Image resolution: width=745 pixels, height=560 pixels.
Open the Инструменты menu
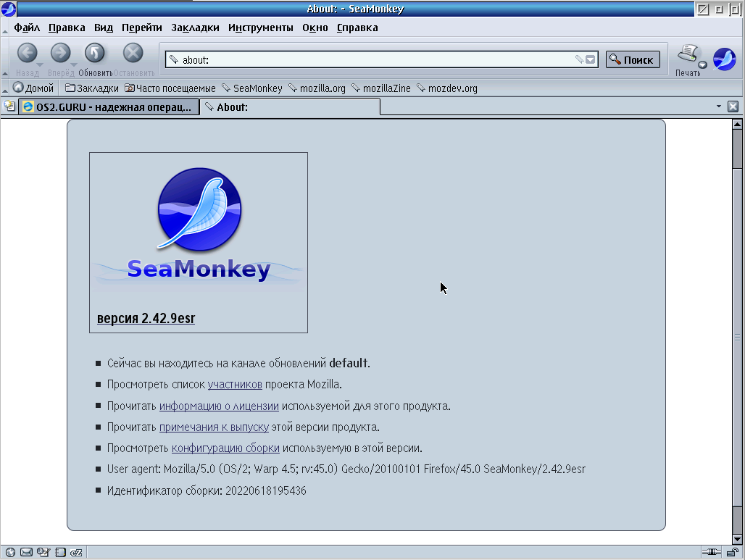click(x=260, y=28)
